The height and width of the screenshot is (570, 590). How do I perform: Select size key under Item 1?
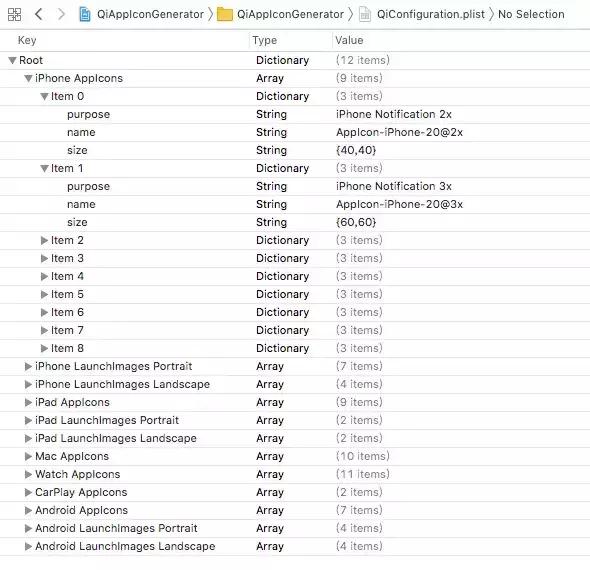coord(77,222)
